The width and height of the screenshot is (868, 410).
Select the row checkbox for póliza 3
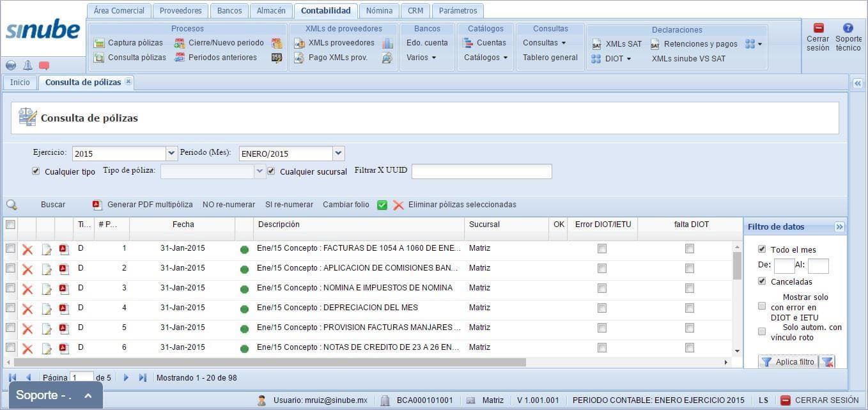coord(10,288)
